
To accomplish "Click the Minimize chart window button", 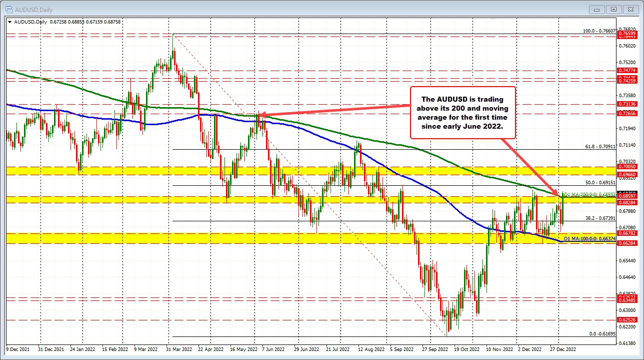I will pyautogui.click(x=596, y=9).
